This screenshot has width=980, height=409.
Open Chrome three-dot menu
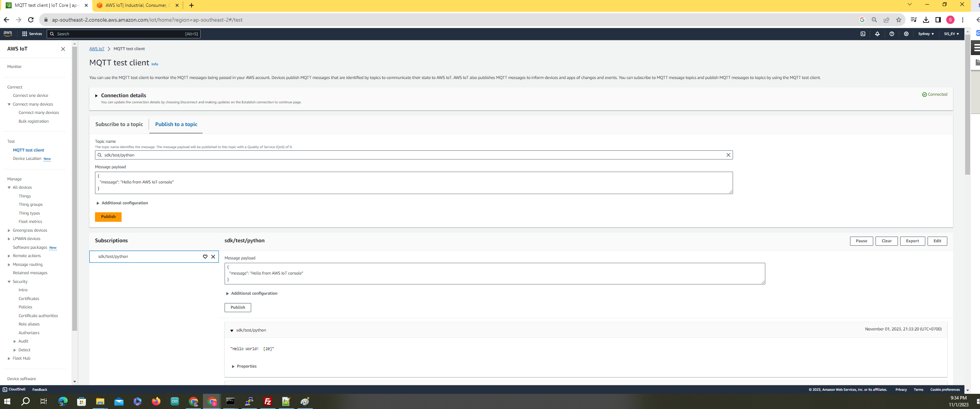[x=963, y=20]
